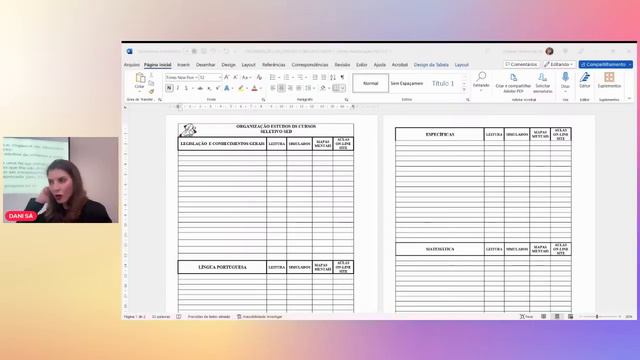The width and height of the screenshot is (640, 360).
Task: Click the multilevel list icon
Action: (300, 77)
